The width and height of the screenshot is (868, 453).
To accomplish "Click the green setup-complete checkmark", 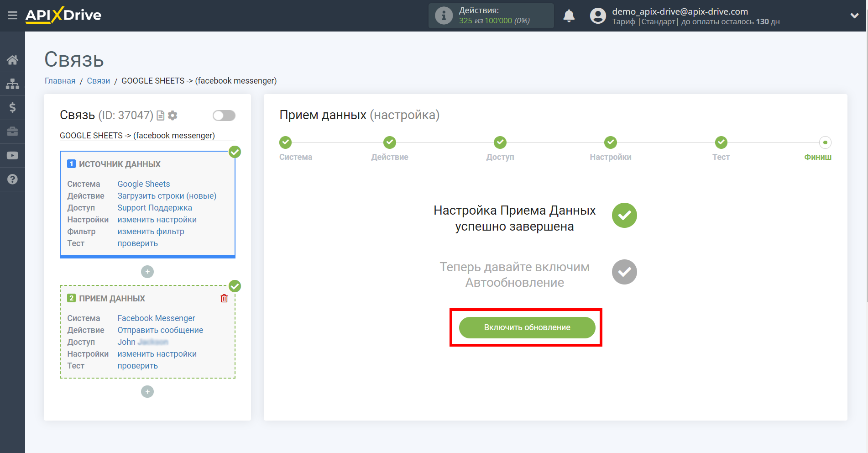I will (x=624, y=216).
